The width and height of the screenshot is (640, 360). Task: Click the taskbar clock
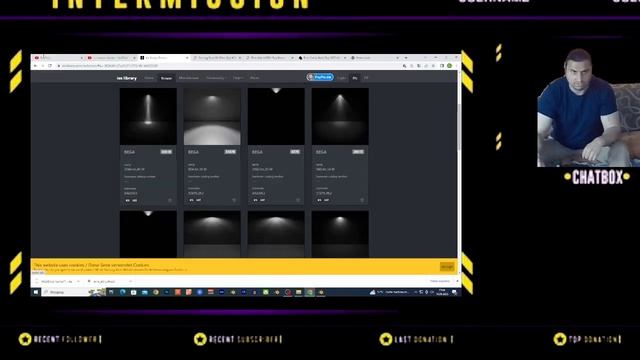pos(442,292)
